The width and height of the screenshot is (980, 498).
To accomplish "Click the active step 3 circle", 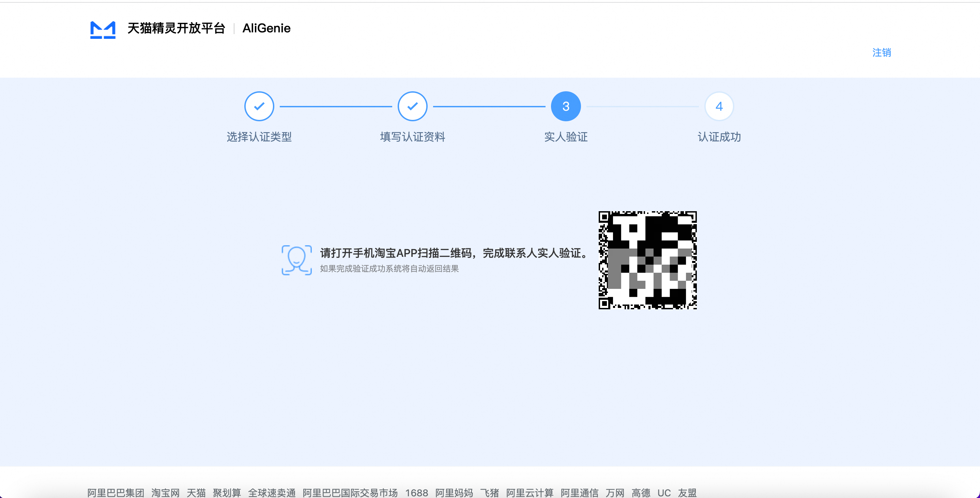I will point(566,106).
